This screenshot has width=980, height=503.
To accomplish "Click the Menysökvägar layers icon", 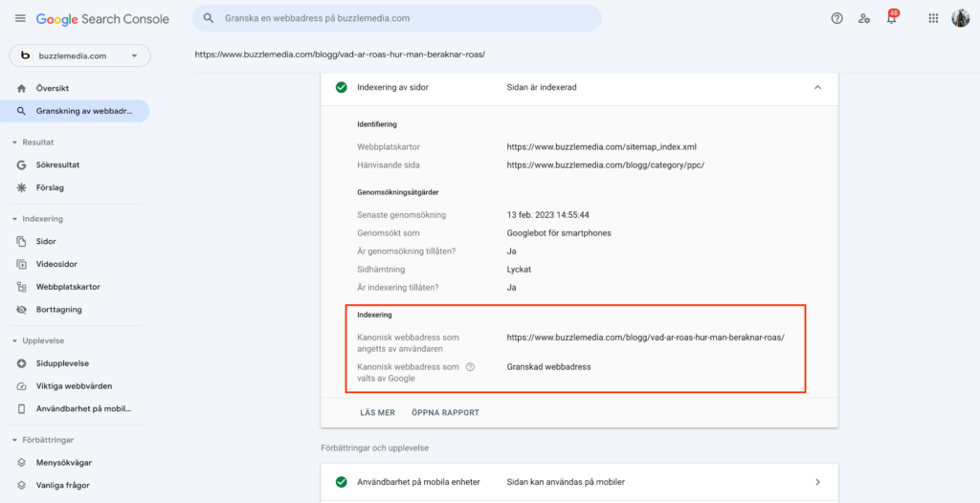I will 21,463.
